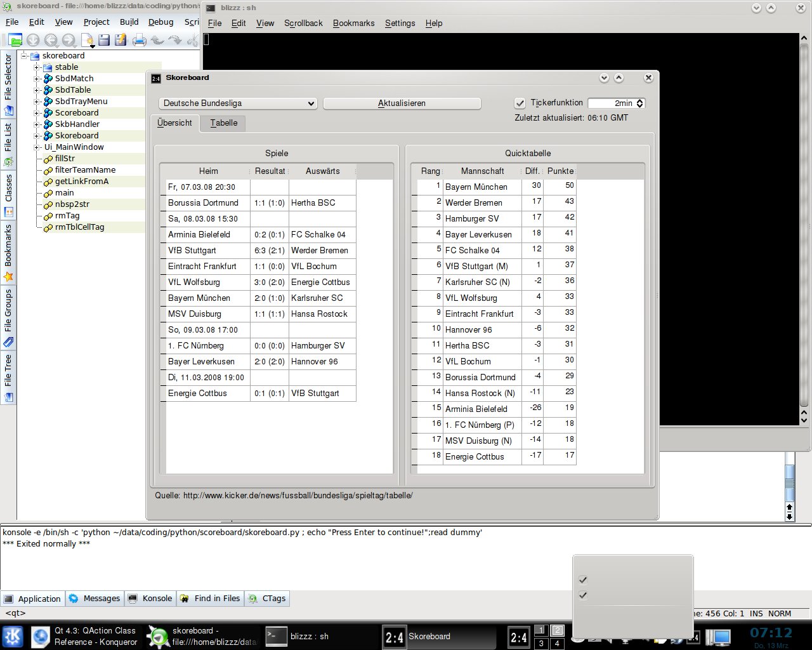Click the Bayern München cell in Quicktabelle
812x650 pixels.
481,187
